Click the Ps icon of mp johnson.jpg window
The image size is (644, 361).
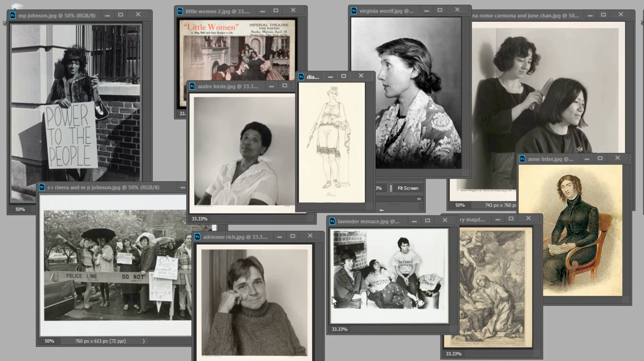[x=13, y=15]
